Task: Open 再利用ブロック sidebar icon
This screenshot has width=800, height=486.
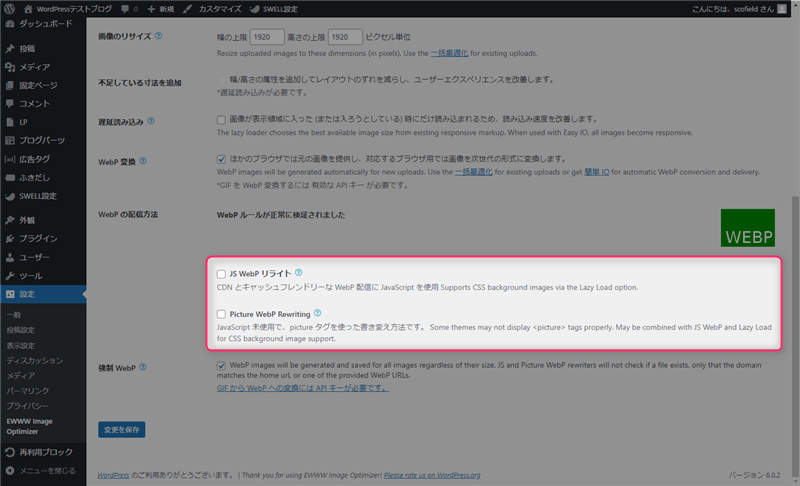Action: (10, 452)
